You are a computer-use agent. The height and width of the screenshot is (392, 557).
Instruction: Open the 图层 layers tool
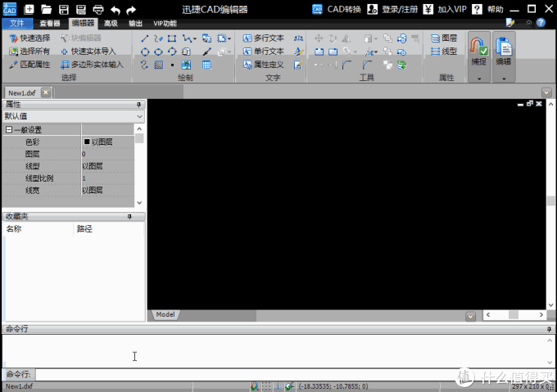(443, 38)
